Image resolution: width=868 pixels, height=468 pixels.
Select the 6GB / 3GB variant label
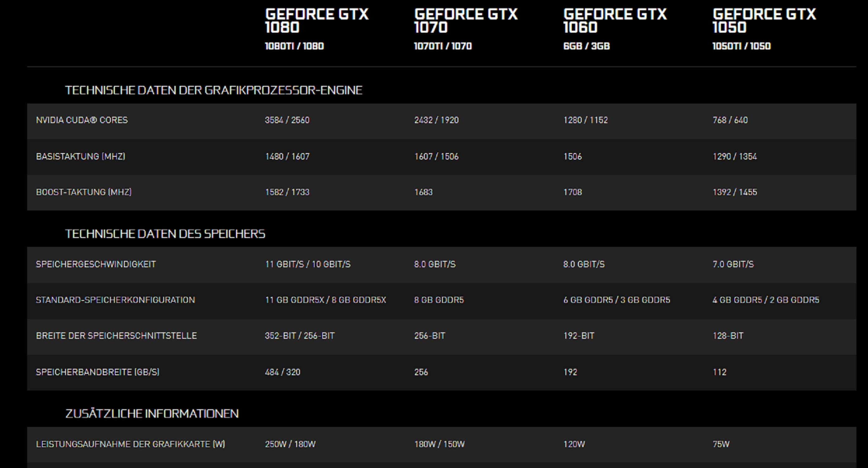pos(586,46)
